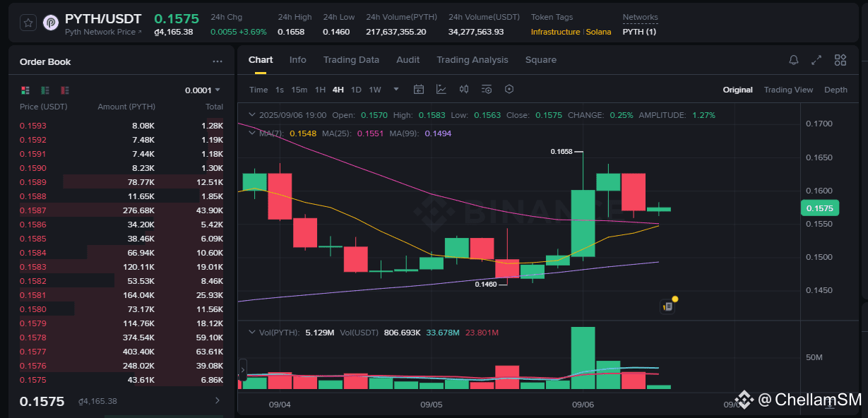The image size is (868, 418).
Task: Open the Audit tab
Action: (408, 60)
